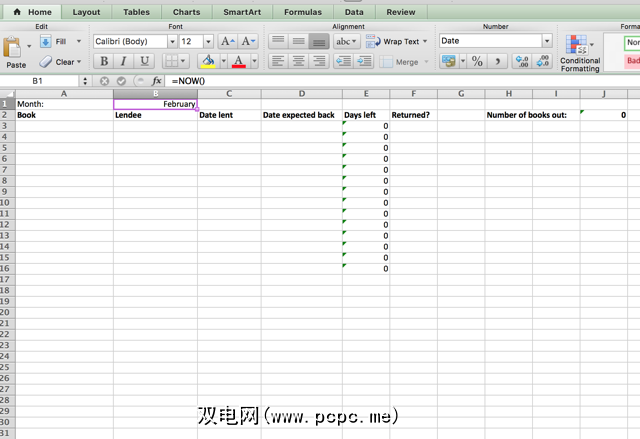Open the font name dropdown arrow
This screenshot has height=439, width=640.
point(172,41)
